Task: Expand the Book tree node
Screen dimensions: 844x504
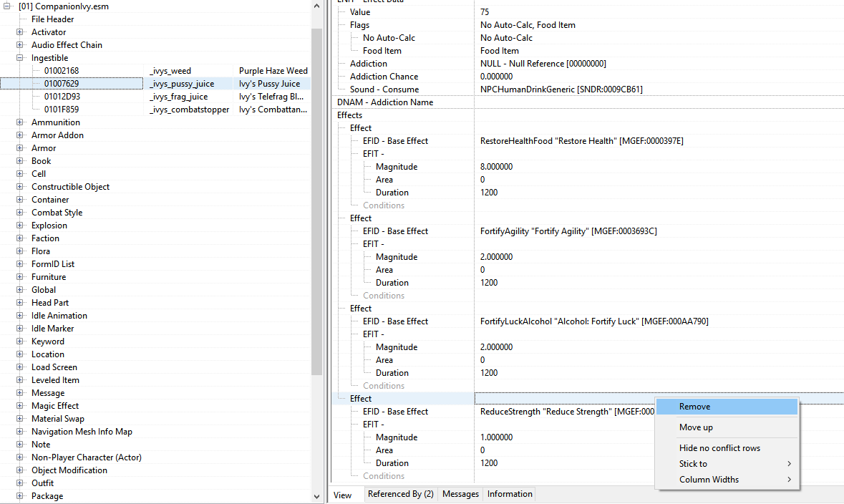Action: (x=20, y=161)
